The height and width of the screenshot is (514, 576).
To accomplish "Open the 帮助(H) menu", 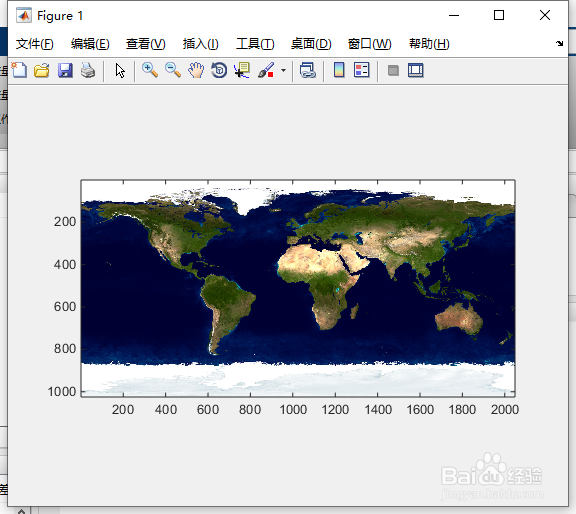I will coord(429,44).
